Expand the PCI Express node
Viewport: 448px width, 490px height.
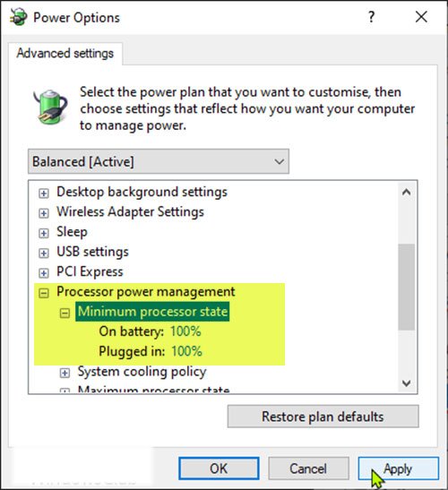point(44,273)
